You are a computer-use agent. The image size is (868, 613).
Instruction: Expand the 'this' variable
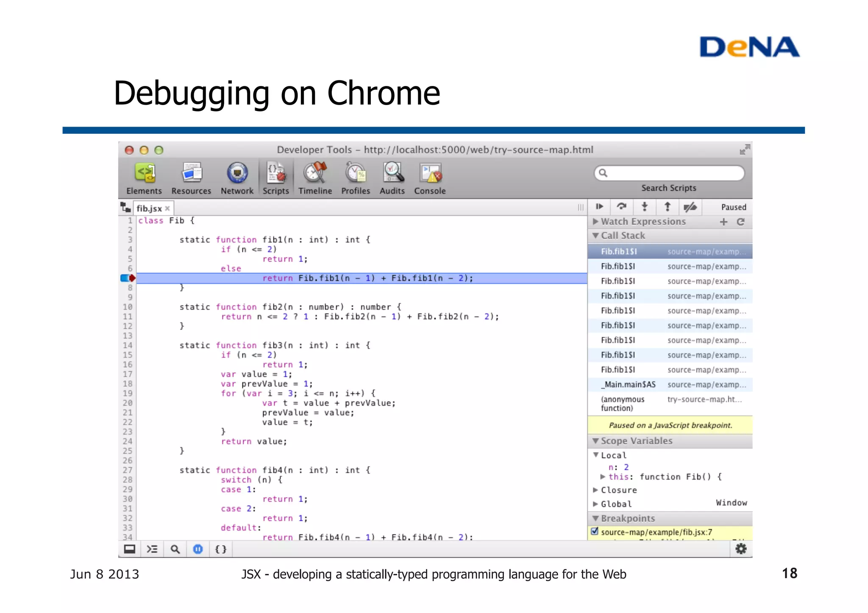pos(603,477)
